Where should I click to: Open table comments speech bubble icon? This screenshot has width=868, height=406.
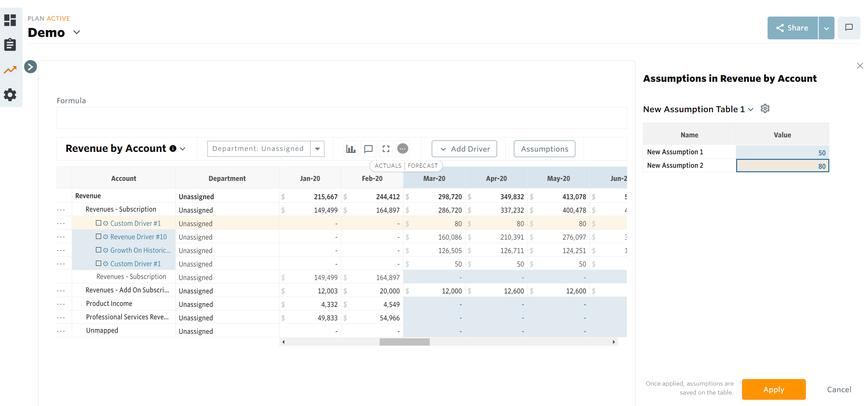click(x=368, y=149)
